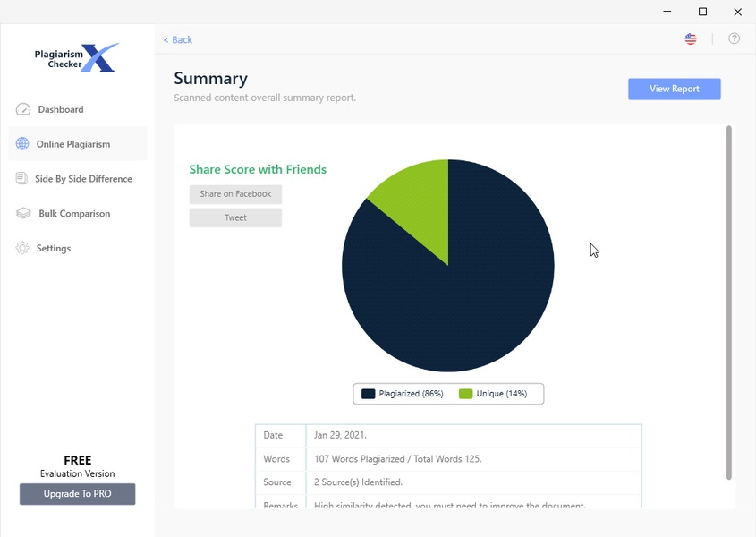Click the Tweet button
This screenshot has height=537, width=756.
[235, 217]
